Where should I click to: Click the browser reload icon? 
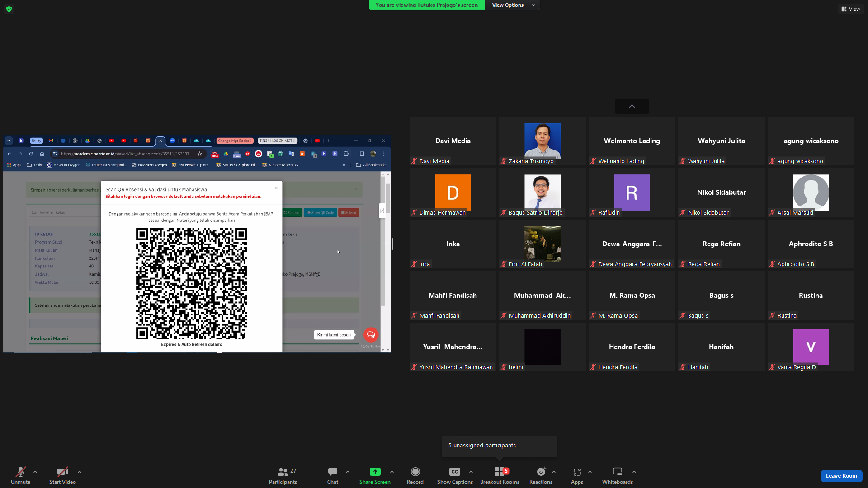click(31, 154)
